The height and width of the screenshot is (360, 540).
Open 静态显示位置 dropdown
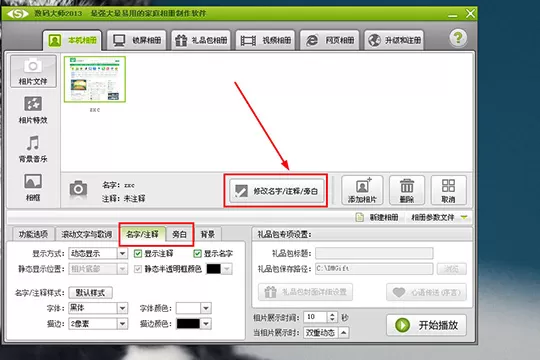coord(98,269)
